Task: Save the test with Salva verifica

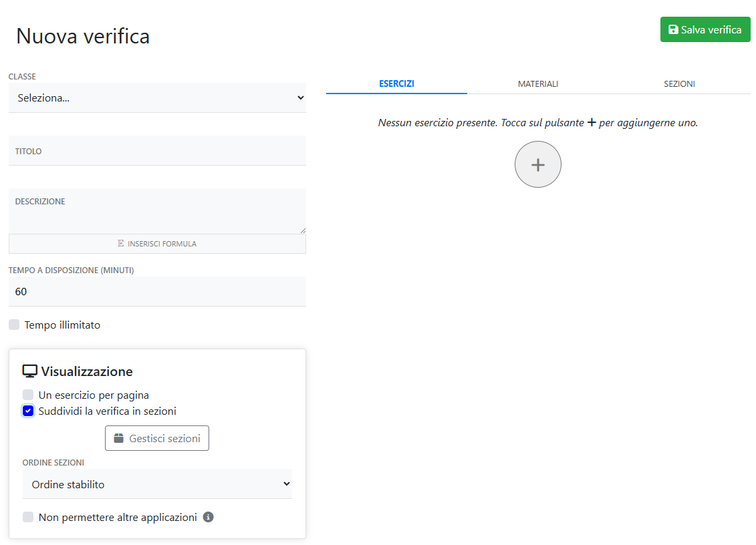Action: coord(705,29)
